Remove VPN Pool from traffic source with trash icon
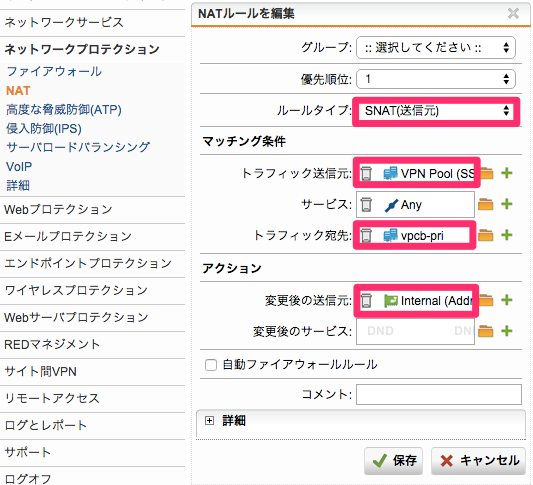The height and width of the screenshot is (485, 533). (x=366, y=173)
